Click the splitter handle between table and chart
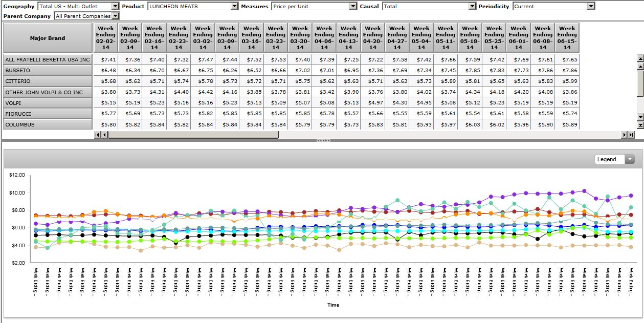644x323 pixels. tap(323, 140)
